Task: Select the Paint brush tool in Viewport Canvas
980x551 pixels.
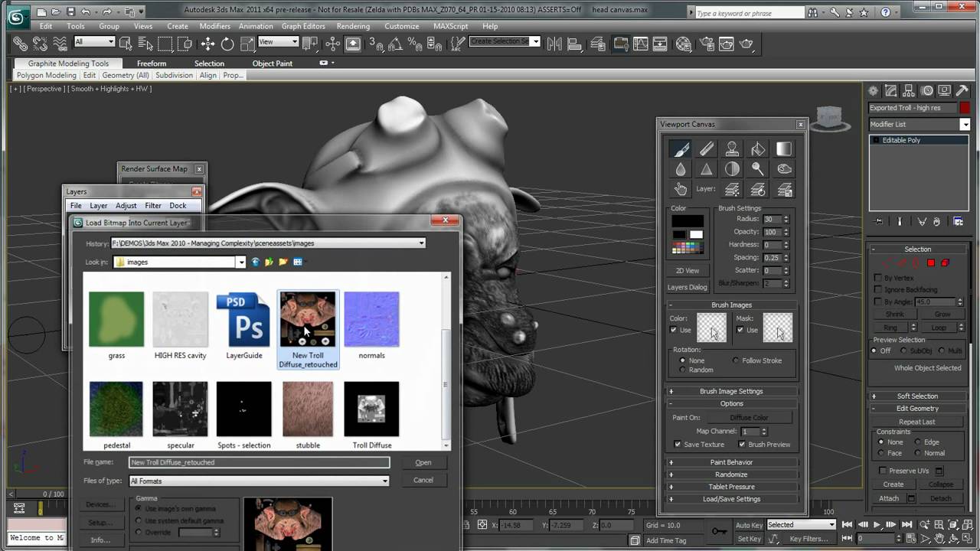Action: (681, 149)
